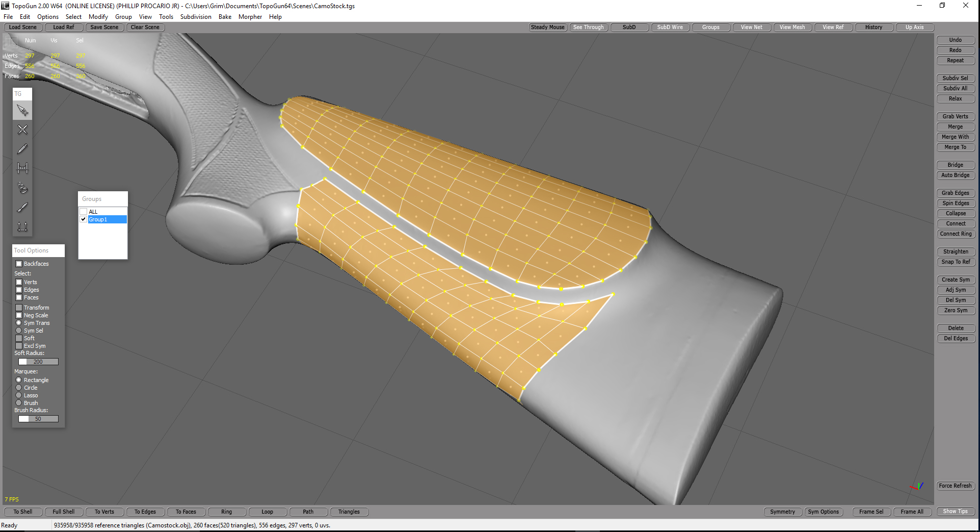Select the Sym Sel radio button
980x532 pixels.
click(19, 331)
